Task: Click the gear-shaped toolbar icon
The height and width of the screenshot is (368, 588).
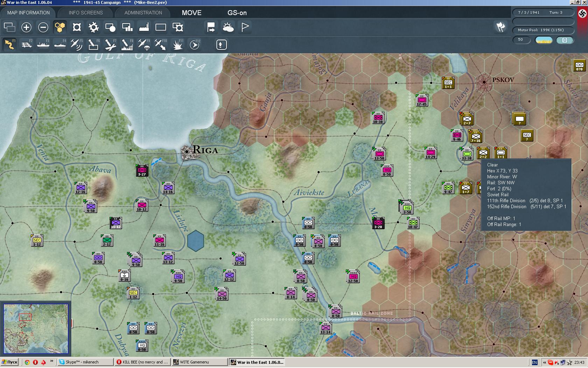Action: pos(93,27)
